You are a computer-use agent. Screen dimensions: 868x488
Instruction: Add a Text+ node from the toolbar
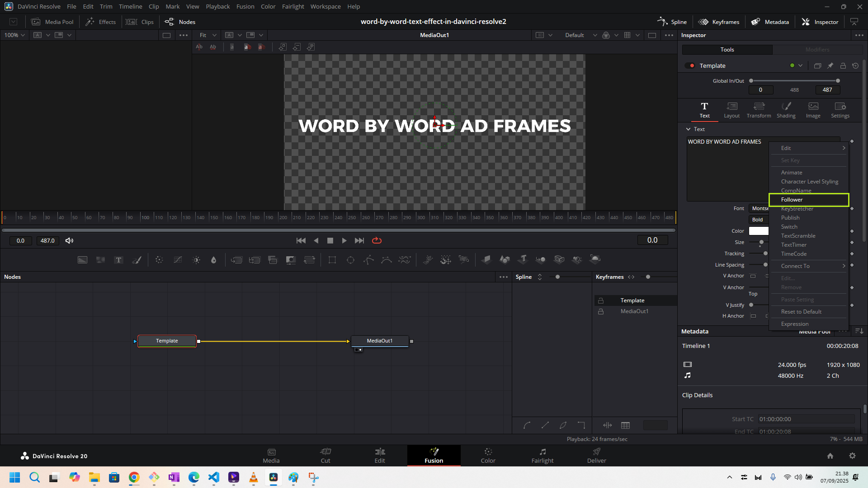tap(118, 260)
